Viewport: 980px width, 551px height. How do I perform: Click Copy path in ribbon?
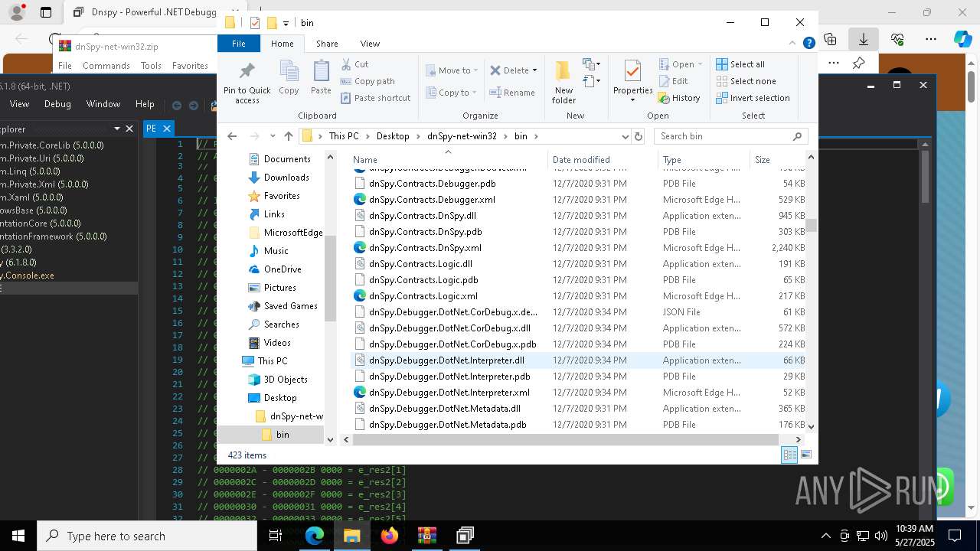tap(367, 81)
